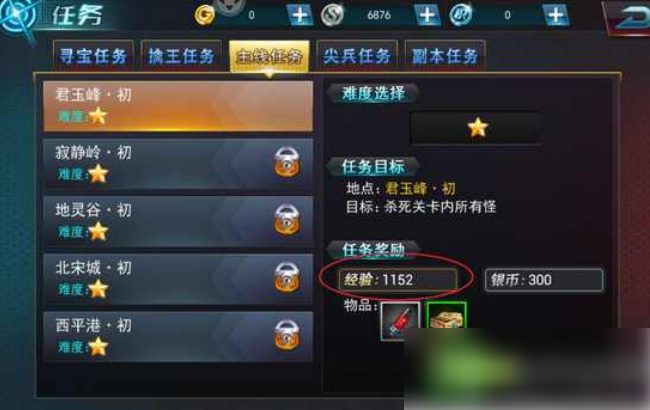Open the 副本任务 tab
Image resolution: width=650 pixels, height=410 pixels.
click(x=445, y=56)
